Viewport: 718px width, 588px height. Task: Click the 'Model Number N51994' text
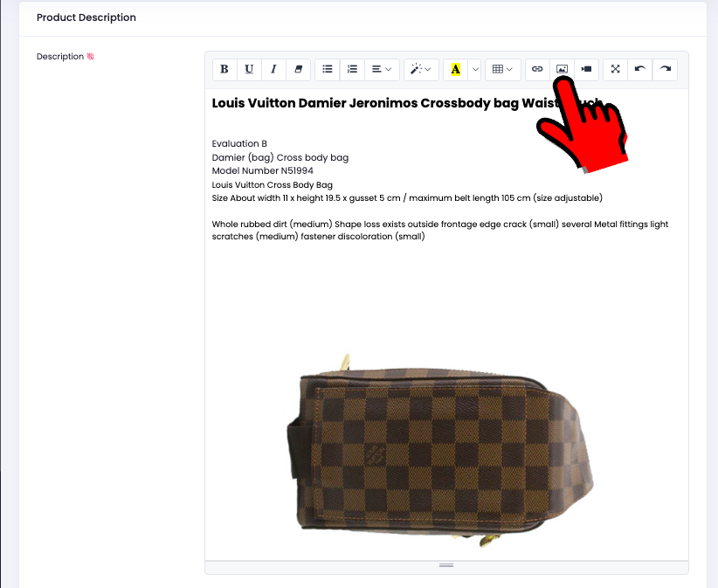[262, 171]
